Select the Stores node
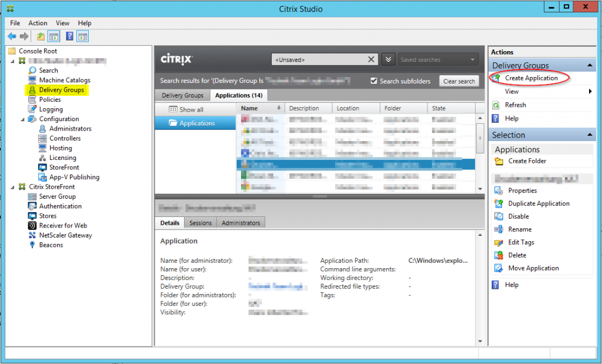602x364 pixels. (48, 216)
